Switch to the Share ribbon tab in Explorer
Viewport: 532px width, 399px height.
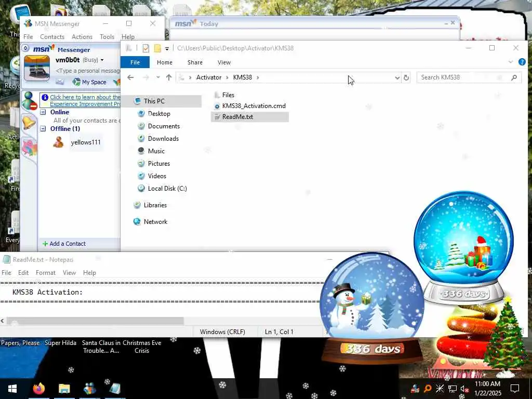pyautogui.click(x=195, y=62)
